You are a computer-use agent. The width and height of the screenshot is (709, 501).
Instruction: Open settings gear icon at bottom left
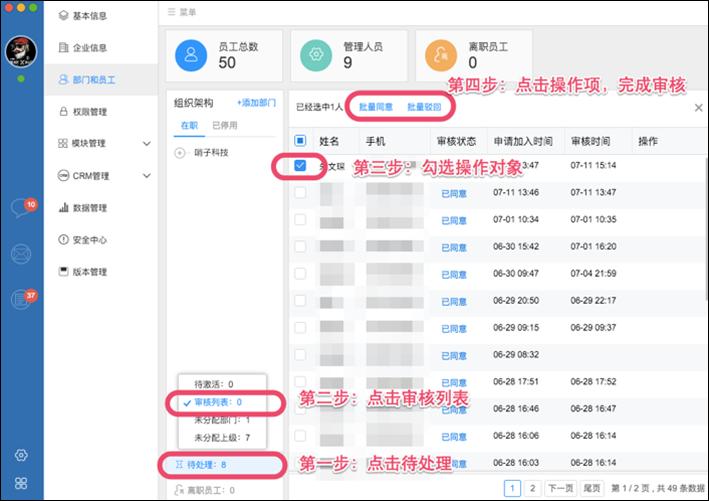(x=20, y=456)
